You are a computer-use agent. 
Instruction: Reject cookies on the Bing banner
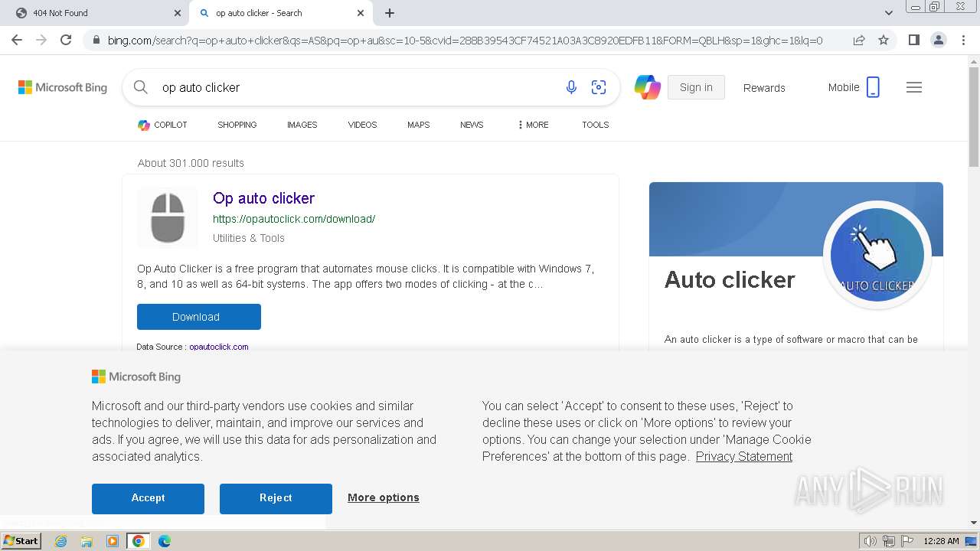click(276, 498)
